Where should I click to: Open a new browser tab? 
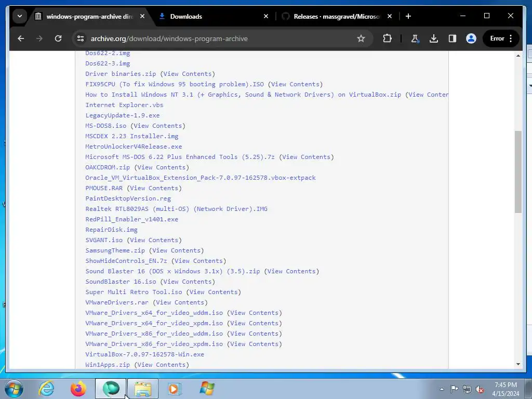coord(408,16)
